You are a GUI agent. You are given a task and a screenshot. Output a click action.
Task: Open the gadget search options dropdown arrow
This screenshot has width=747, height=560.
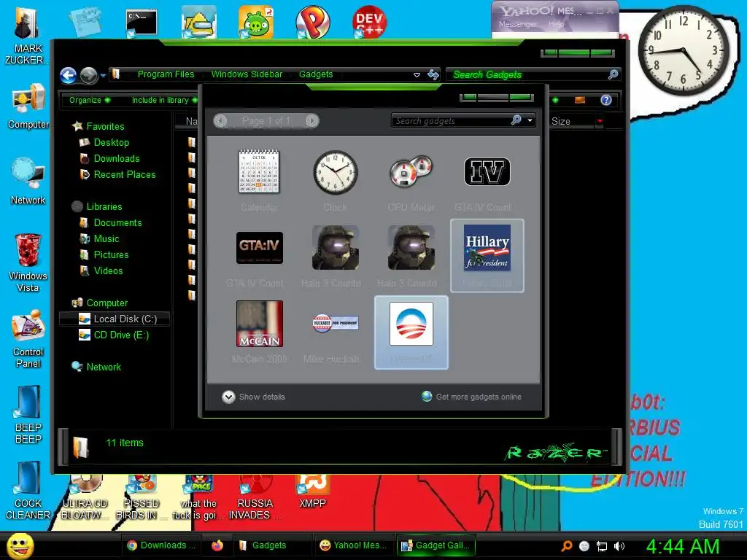pyautogui.click(x=530, y=120)
